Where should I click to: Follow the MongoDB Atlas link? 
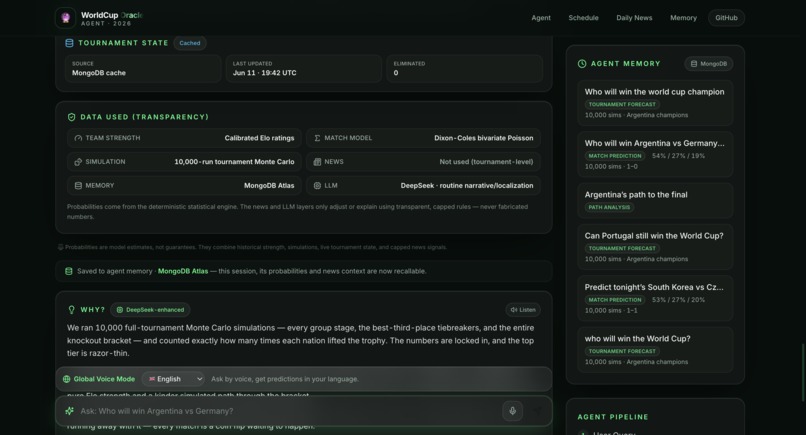pos(183,271)
